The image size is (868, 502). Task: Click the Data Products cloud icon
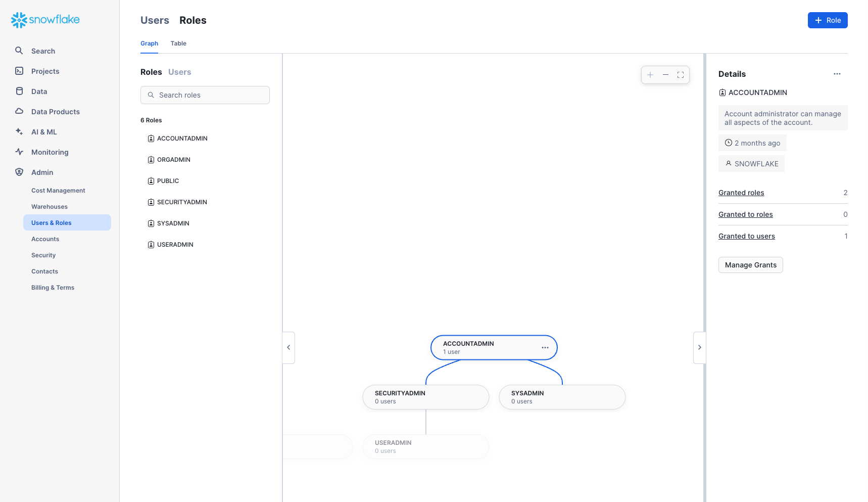pyautogui.click(x=19, y=111)
